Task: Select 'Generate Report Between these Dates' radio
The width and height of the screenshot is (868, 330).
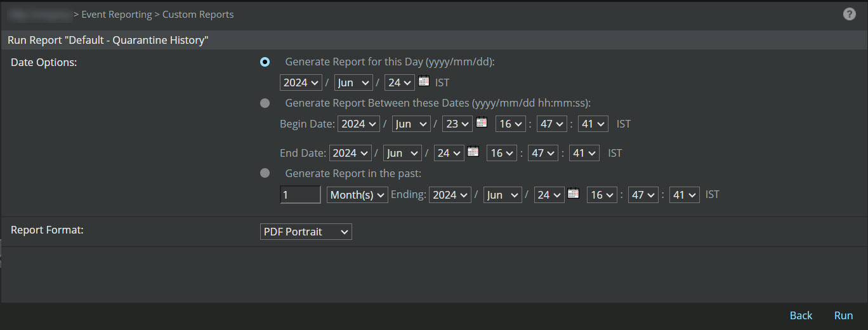Action: [265, 103]
